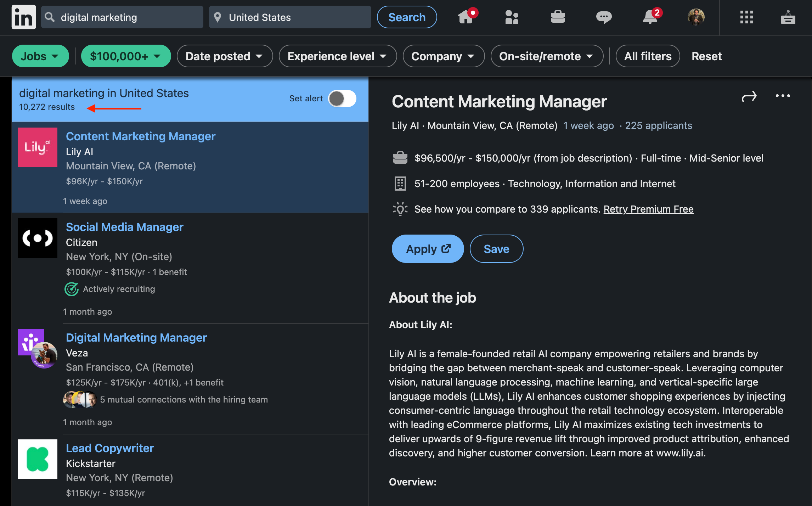Click the Veza company name
This screenshot has height=506, width=812.
pos(77,353)
